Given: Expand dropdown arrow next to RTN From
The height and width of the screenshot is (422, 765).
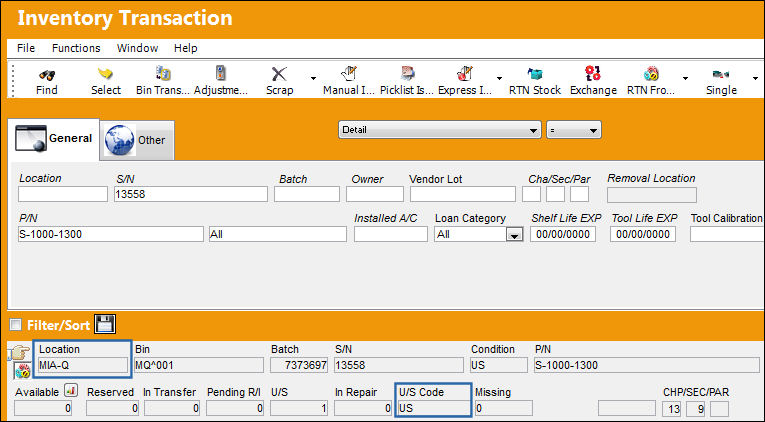Looking at the screenshot, I should pos(685,78).
